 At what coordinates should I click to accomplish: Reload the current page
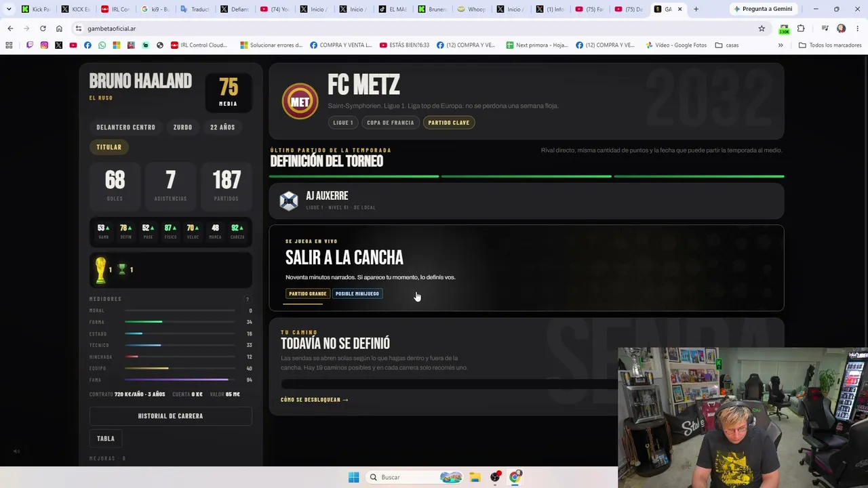(43, 28)
